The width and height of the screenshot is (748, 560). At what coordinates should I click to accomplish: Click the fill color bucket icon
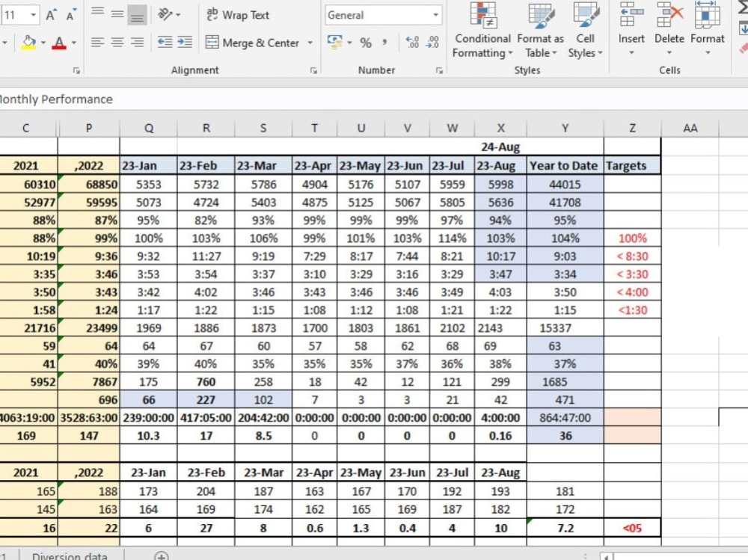pyautogui.click(x=28, y=43)
